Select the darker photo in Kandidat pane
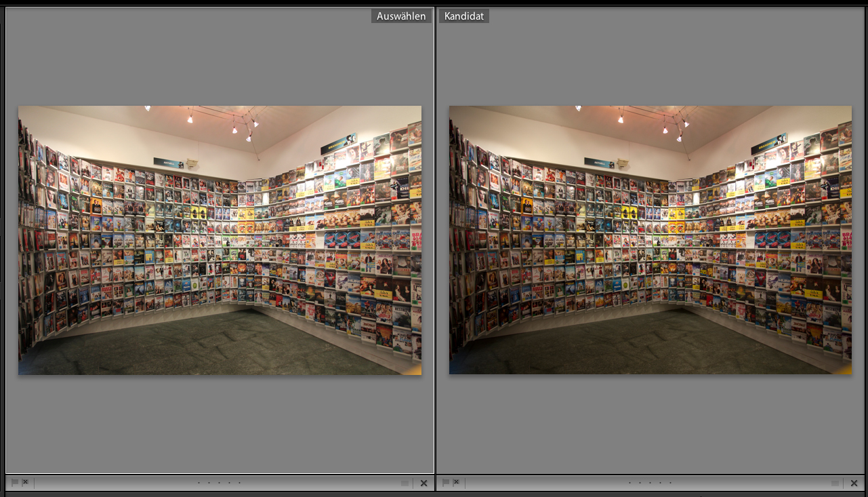 pos(650,240)
